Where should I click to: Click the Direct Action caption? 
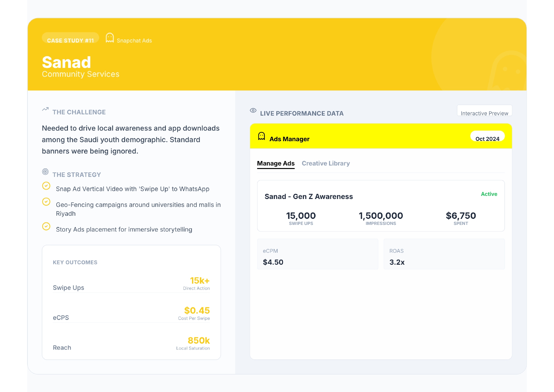[196, 288]
